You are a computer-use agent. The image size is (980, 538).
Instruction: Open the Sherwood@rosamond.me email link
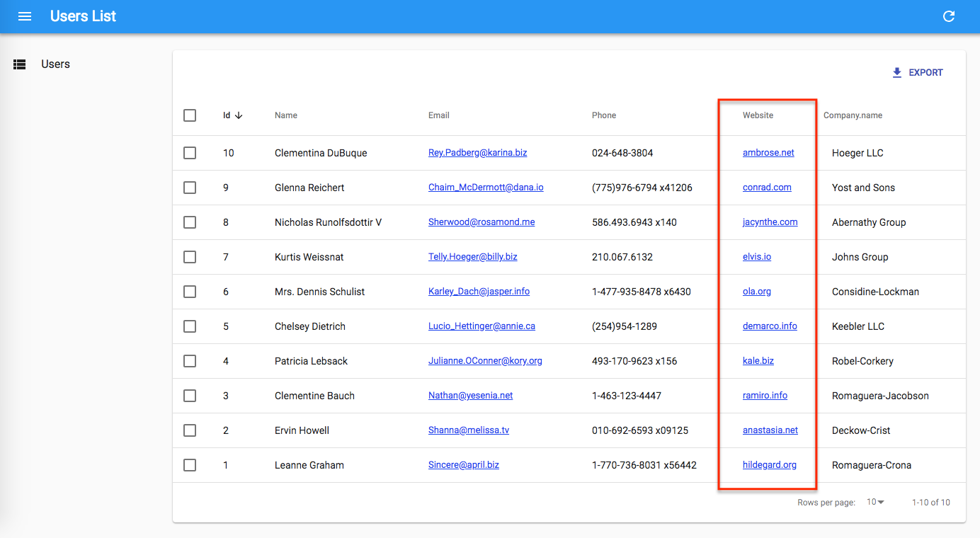click(482, 222)
